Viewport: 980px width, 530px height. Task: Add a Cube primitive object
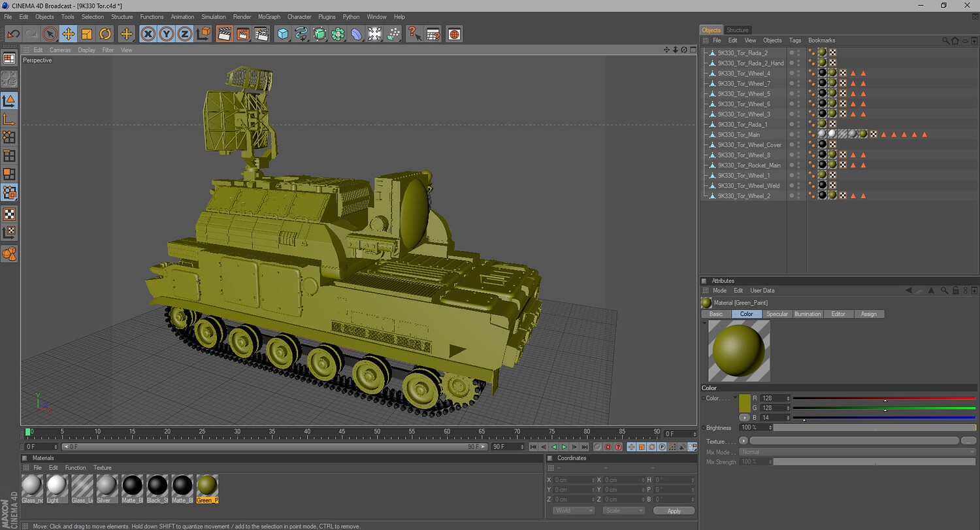[283, 34]
